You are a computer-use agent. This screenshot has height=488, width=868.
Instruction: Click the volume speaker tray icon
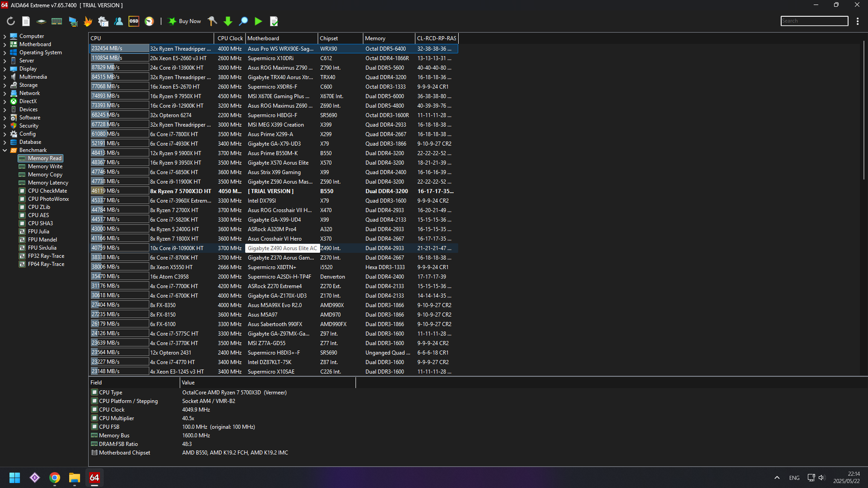[821, 478]
